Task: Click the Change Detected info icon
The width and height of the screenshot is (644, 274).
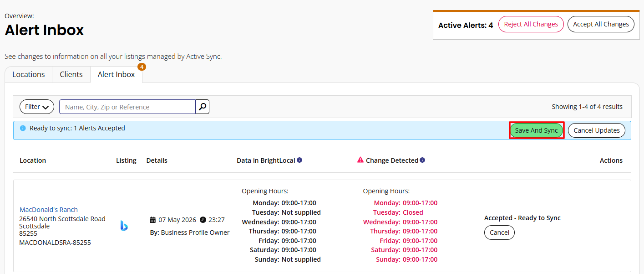Action: click(422, 160)
